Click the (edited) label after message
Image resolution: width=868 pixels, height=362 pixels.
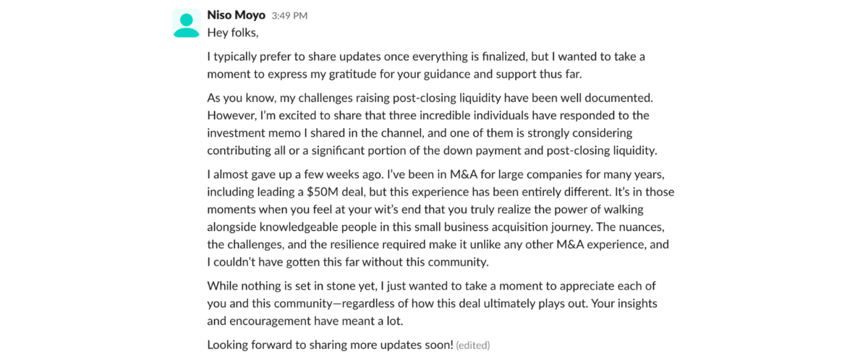tap(473, 345)
